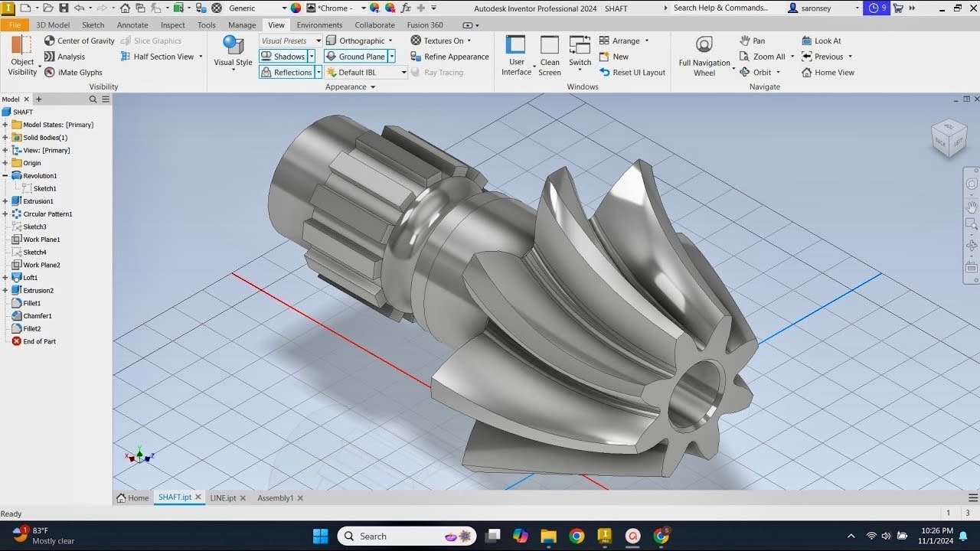Search the model browser with magnifier icon
Viewport: 980px width, 551px height.
click(93, 99)
